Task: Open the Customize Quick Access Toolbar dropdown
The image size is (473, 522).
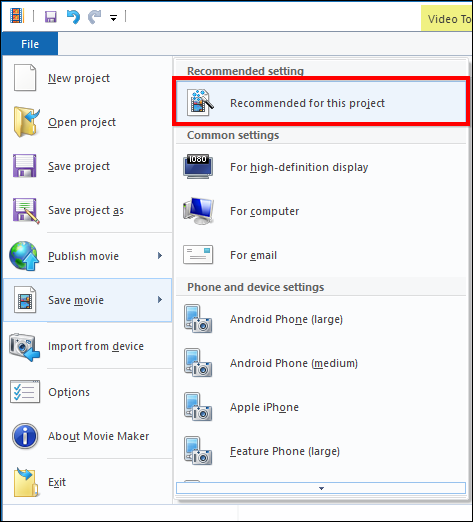Action: click(113, 18)
